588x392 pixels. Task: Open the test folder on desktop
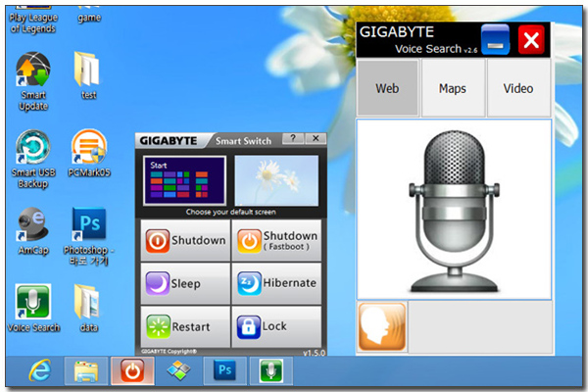(88, 75)
